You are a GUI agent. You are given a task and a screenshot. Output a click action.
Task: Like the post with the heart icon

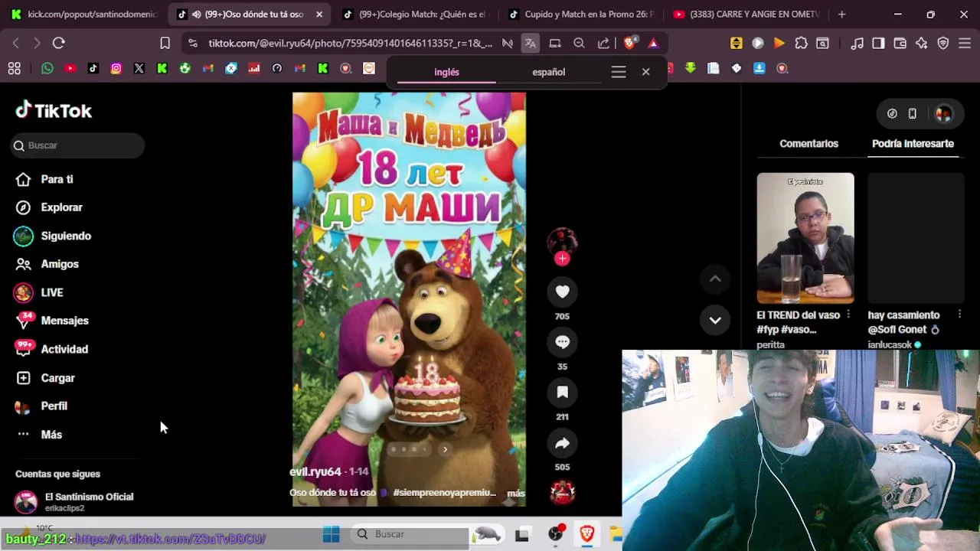562,292
